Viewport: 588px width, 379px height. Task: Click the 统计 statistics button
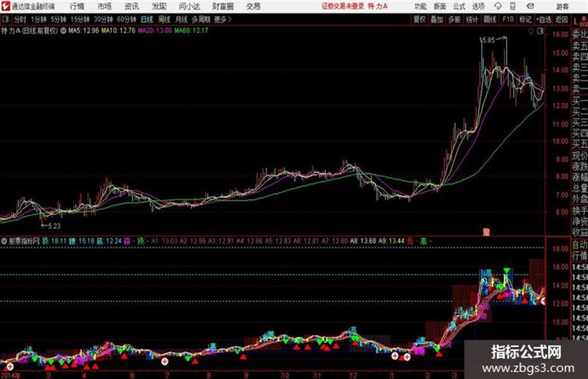pyautogui.click(x=472, y=19)
